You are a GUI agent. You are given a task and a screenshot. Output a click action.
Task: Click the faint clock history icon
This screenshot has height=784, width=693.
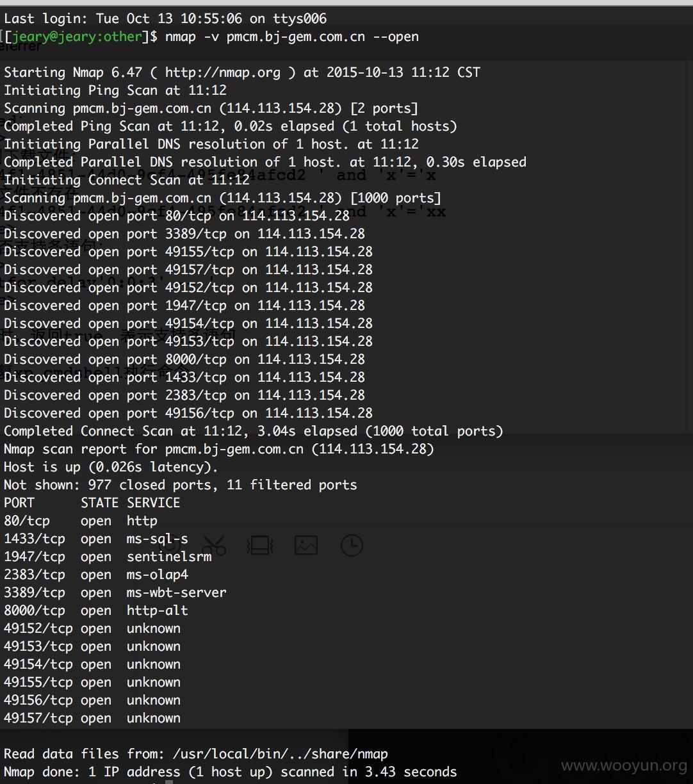coord(352,545)
